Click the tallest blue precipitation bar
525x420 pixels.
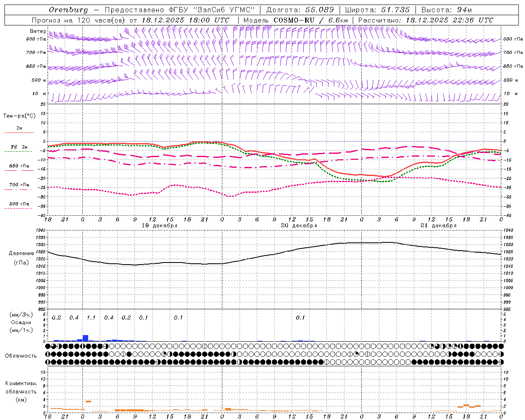[85, 338]
